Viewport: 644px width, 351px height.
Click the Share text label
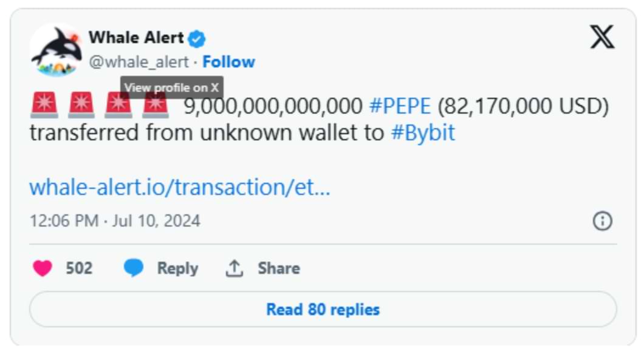tap(278, 268)
